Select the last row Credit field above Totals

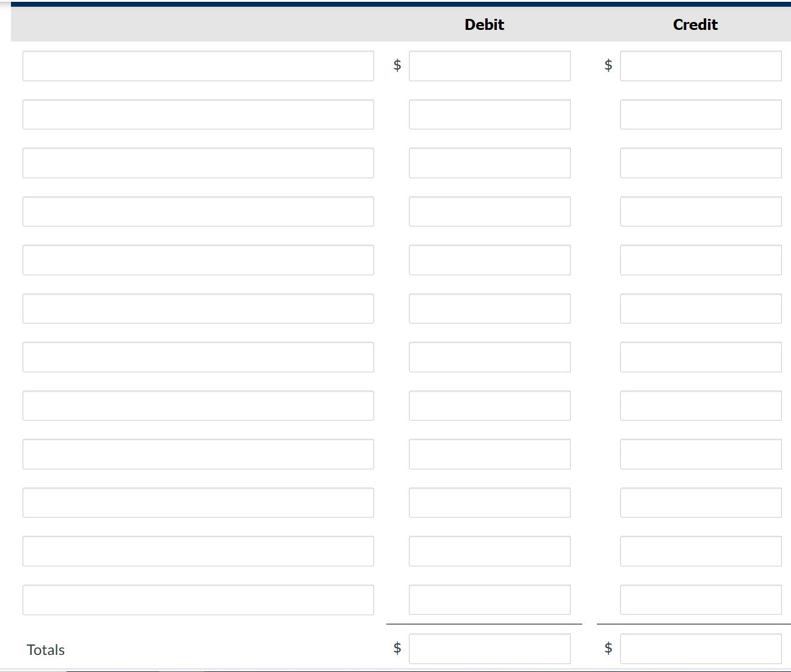tap(701, 599)
